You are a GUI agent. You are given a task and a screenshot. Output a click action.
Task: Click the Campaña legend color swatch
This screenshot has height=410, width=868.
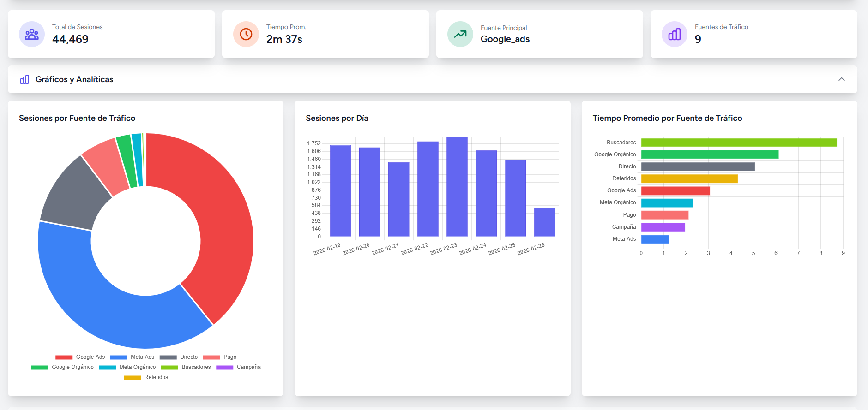pos(224,368)
